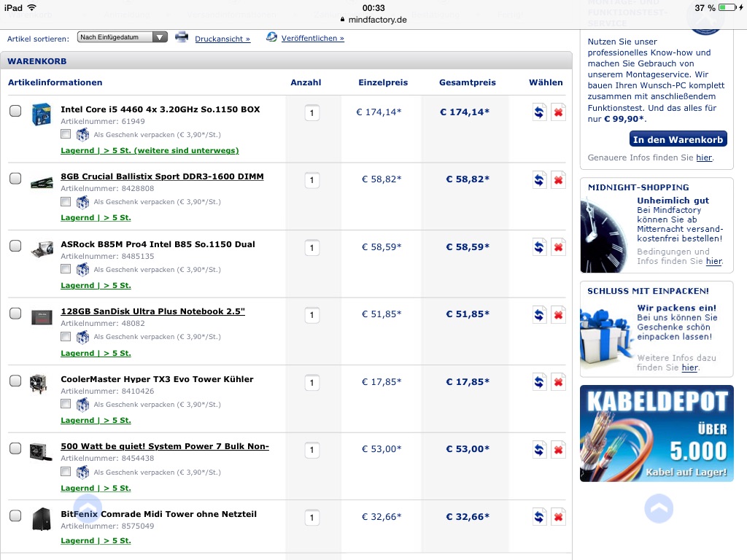The height and width of the screenshot is (560, 747).
Task: Click 'hier' link under Montageservice info
Action: pyautogui.click(x=704, y=157)
